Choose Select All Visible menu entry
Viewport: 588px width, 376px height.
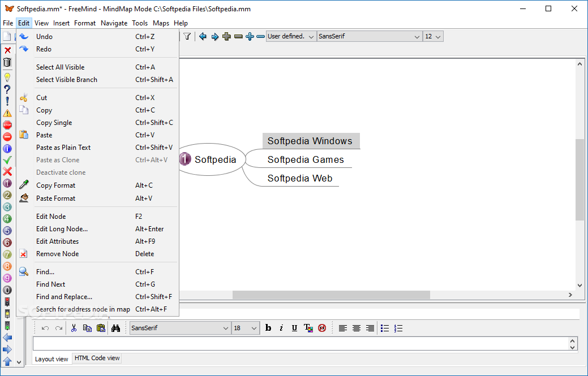click(97, 67)
